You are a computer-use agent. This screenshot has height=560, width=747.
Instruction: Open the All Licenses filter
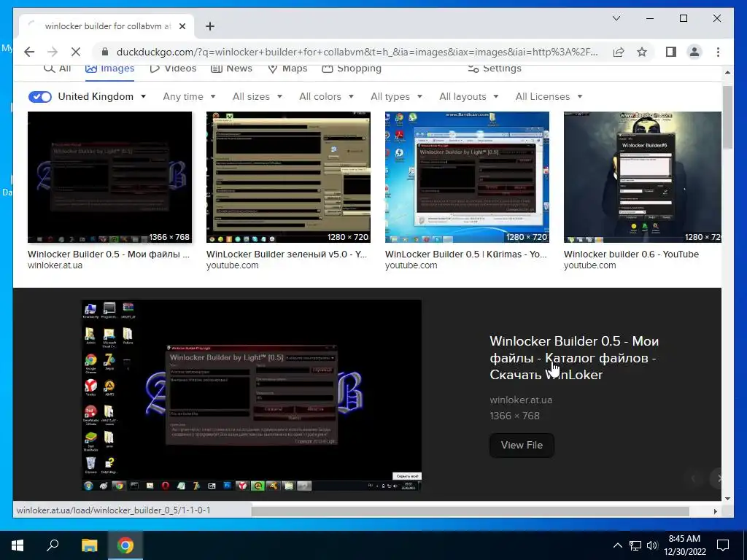[x=549, y=97]
